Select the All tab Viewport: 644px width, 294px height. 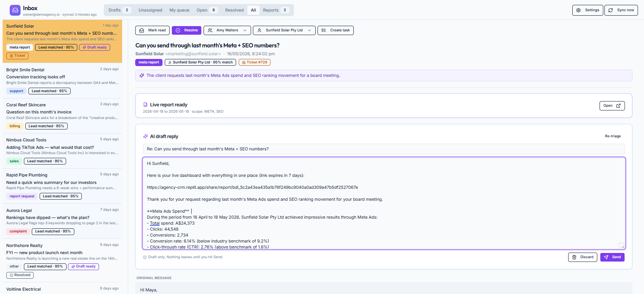pos(253,10)
